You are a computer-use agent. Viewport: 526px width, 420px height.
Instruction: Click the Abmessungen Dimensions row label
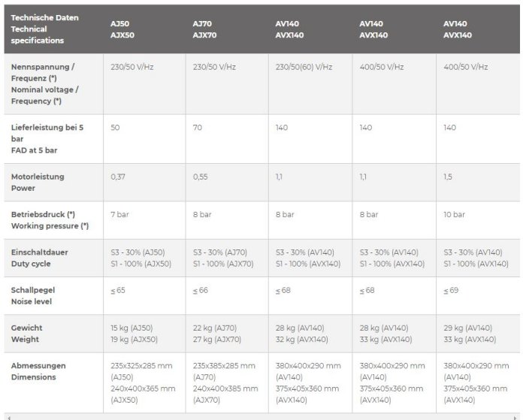(38, 371)
